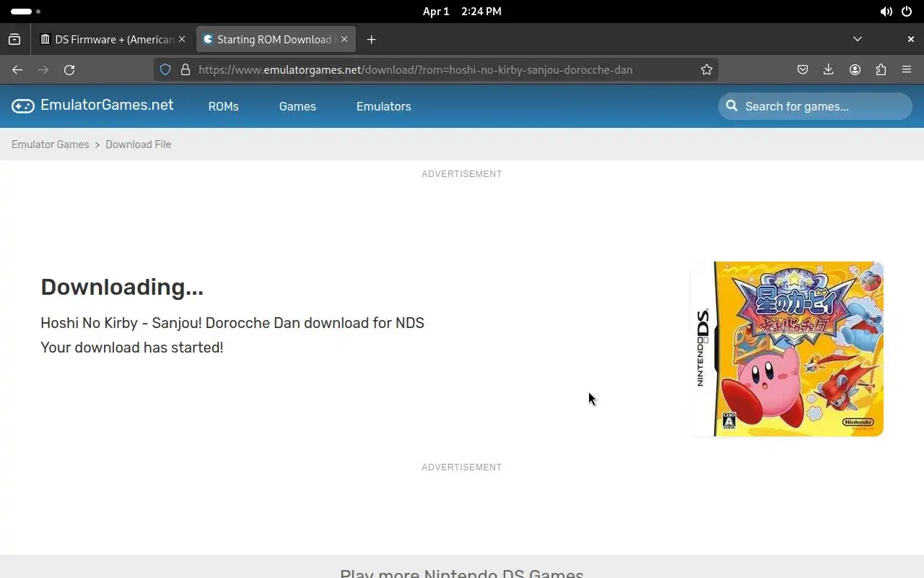The image size is (924, 578).
Task: Go back to the previous page
Action: 17,70
